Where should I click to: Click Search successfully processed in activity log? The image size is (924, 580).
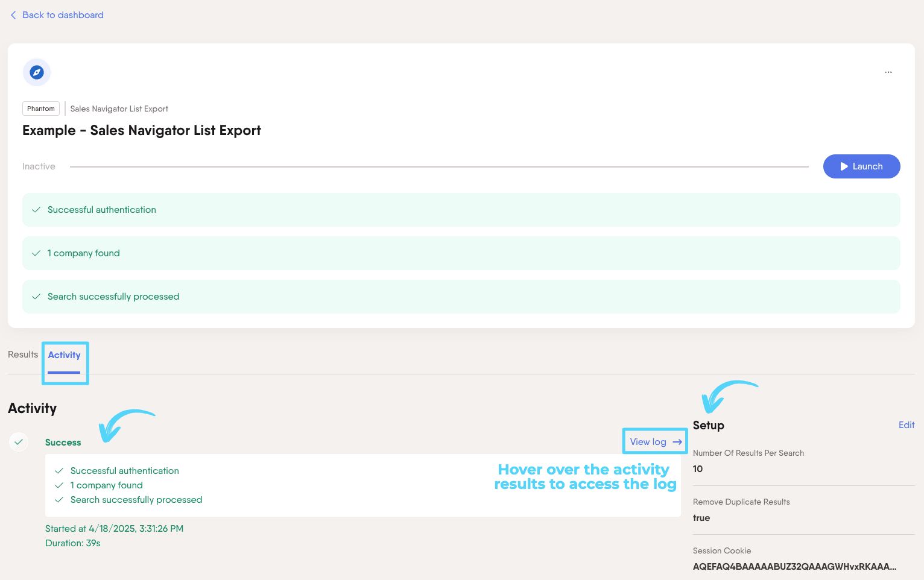136,500
